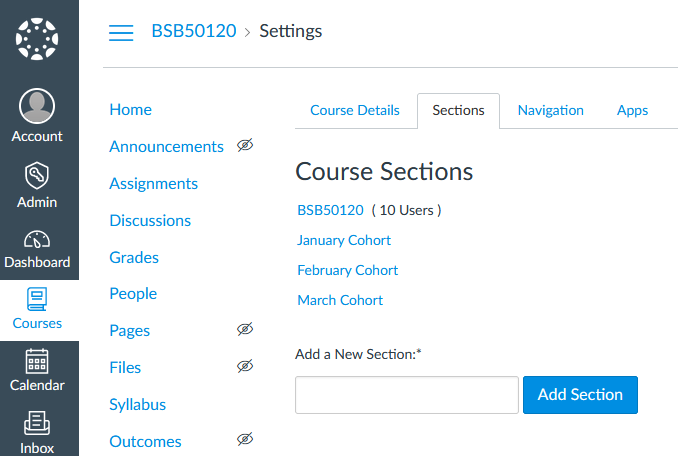Screen dimensions: 678x456
Task: Click the Canvas logo in the sidebar
Action: tap(37, 39)
